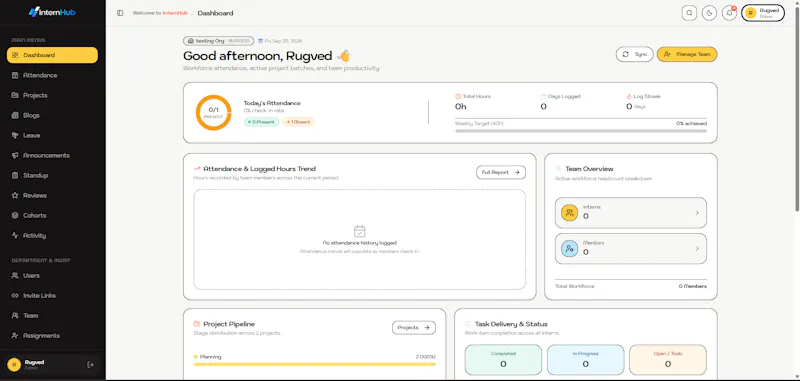Click the empty calendar check icon
Screen dimensions: 800x381
[359, 231]
